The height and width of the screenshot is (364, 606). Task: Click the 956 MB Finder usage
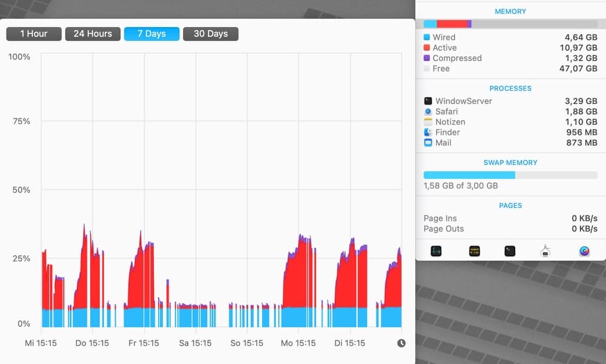point(582,132)
